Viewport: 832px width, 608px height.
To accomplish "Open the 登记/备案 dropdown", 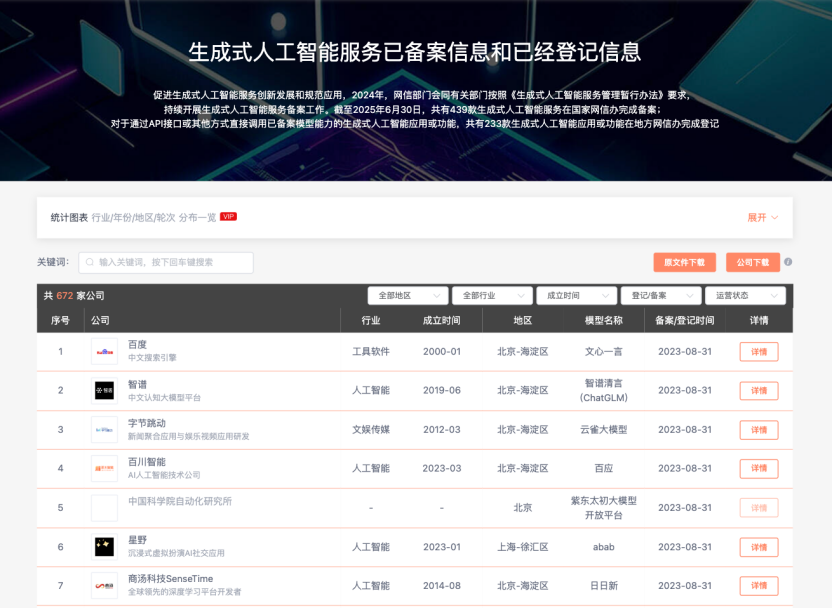I will [x=661, y=296].
